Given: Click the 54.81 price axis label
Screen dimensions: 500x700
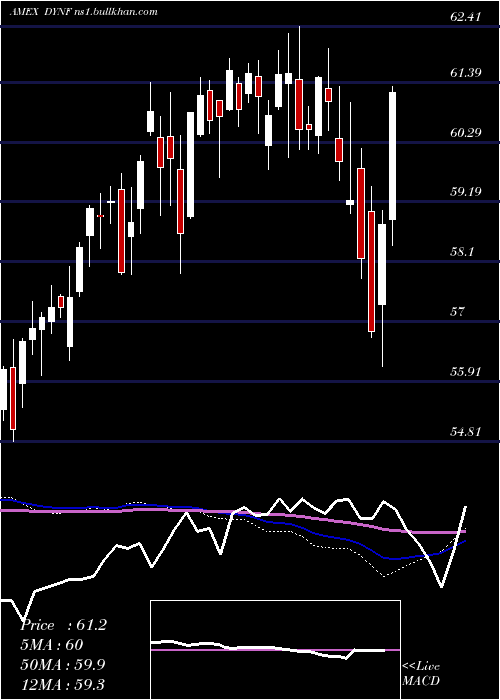Looking at the screenshot, I should (x=466, y=431).
